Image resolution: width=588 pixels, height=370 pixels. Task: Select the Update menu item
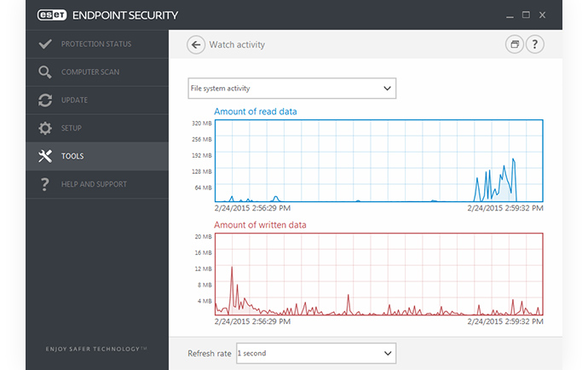pyautogui.click(x=97, y=101)
